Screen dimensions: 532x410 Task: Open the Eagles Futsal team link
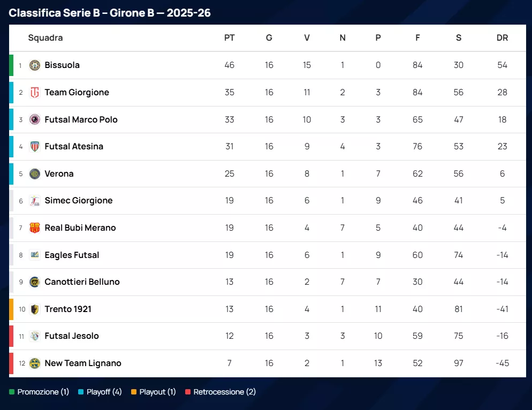pos(72,255)
